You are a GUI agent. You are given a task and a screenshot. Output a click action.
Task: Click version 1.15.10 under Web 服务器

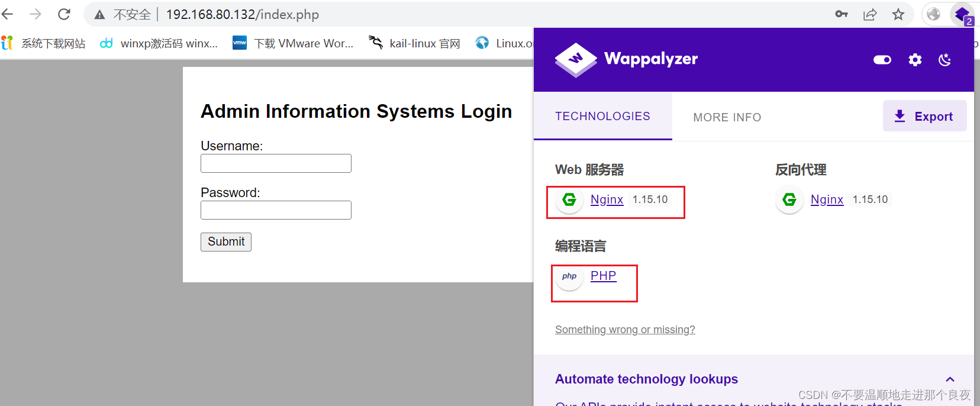pyautogui.click(x=650, y=199)
